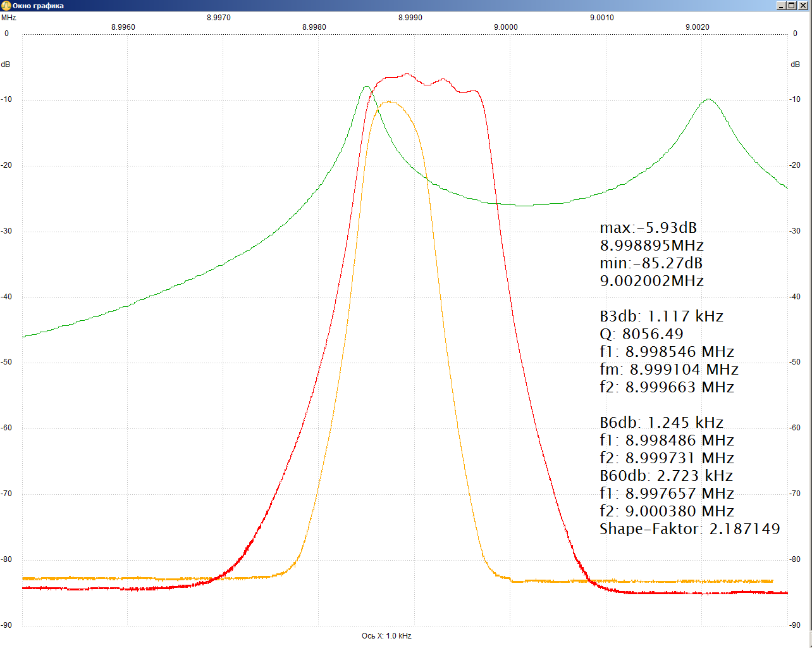The width and height of the screenshot is (812, 648).
Task: Click the min:-85.27dB readout text
Action: 651,263
